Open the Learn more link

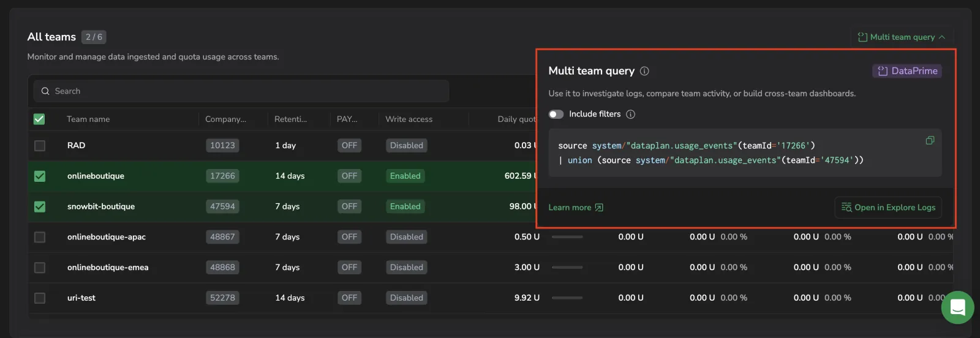pos(576,208)
